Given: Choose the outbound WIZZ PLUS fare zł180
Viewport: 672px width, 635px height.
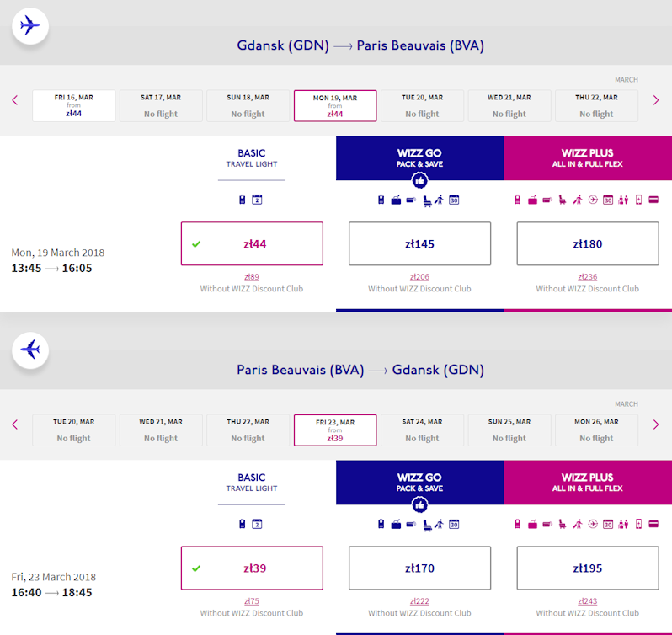Looking at the screenshot, I should 588,243.
